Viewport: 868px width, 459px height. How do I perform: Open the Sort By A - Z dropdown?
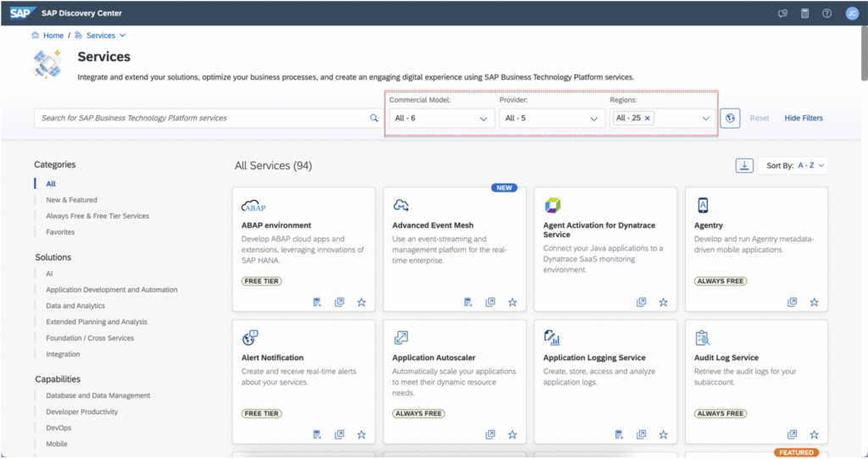tap(795, 165)
